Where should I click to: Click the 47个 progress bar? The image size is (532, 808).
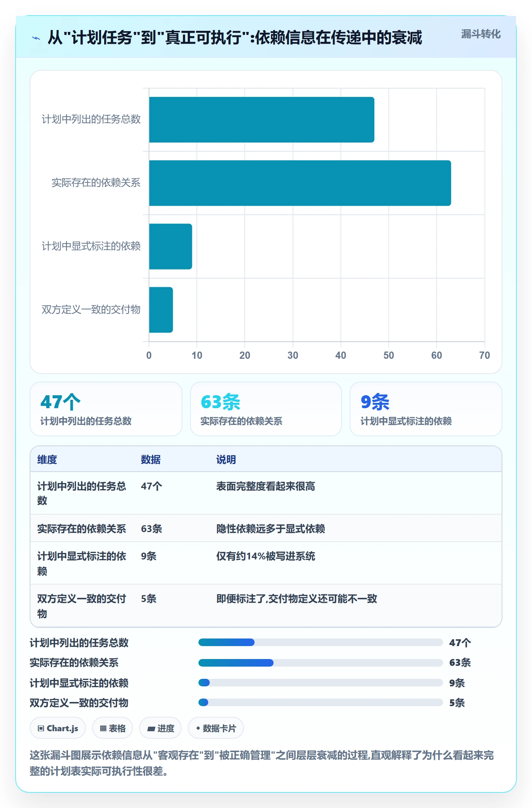[x=320, y=642]
